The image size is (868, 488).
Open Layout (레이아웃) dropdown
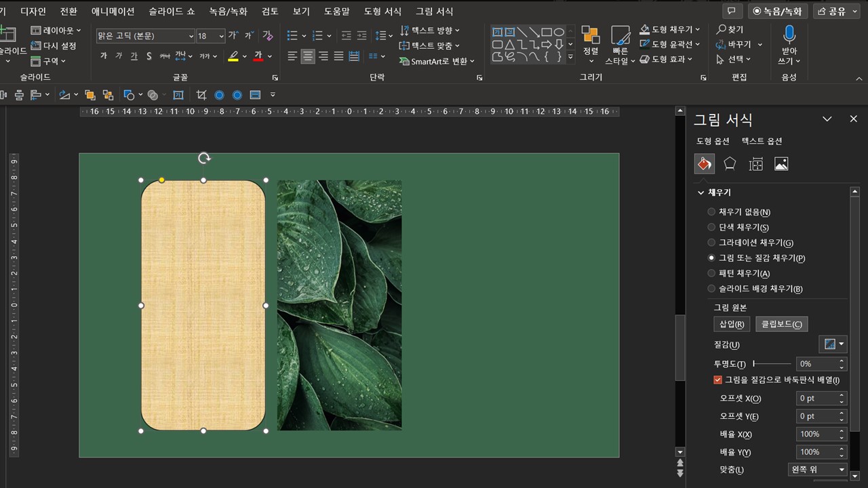tap(56, 30)
